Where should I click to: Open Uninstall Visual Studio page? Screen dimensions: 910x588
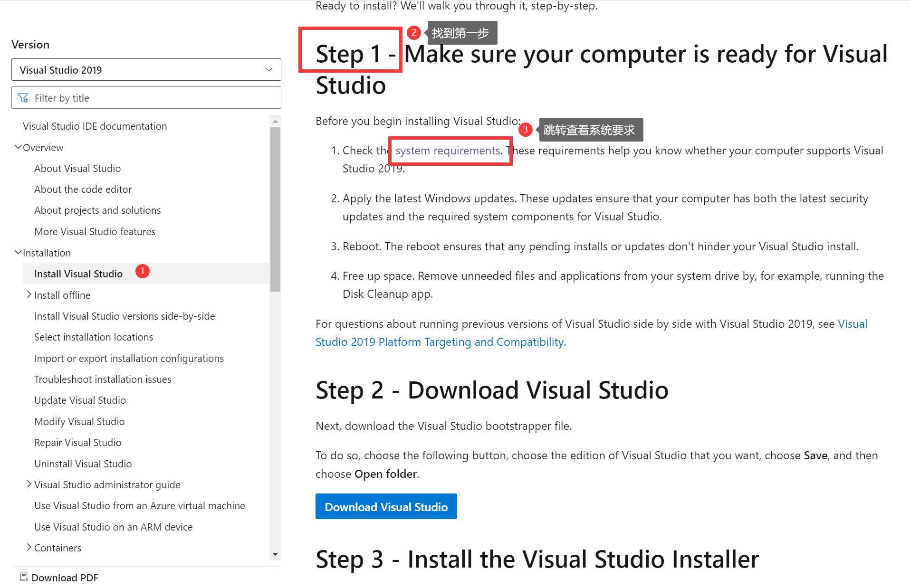pyautogui.click(x=83, y=464)
